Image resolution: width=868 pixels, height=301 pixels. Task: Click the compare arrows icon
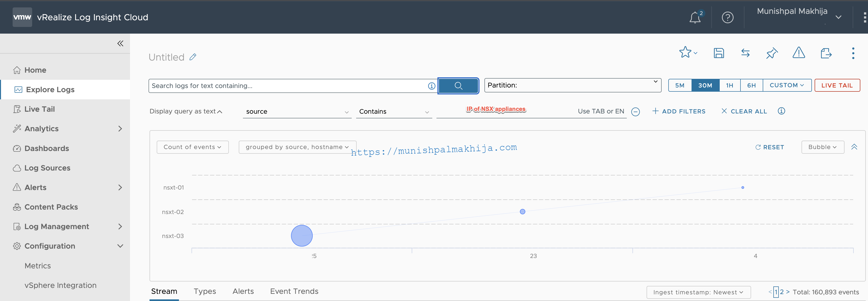(745, 53)
